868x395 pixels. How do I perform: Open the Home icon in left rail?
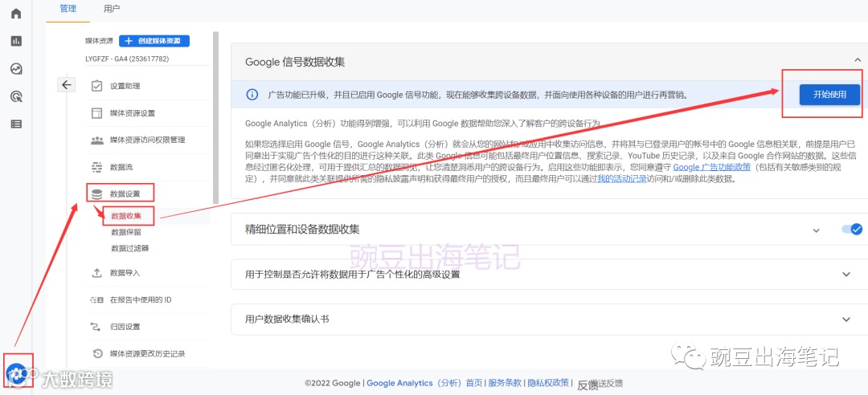coord(16,14)
